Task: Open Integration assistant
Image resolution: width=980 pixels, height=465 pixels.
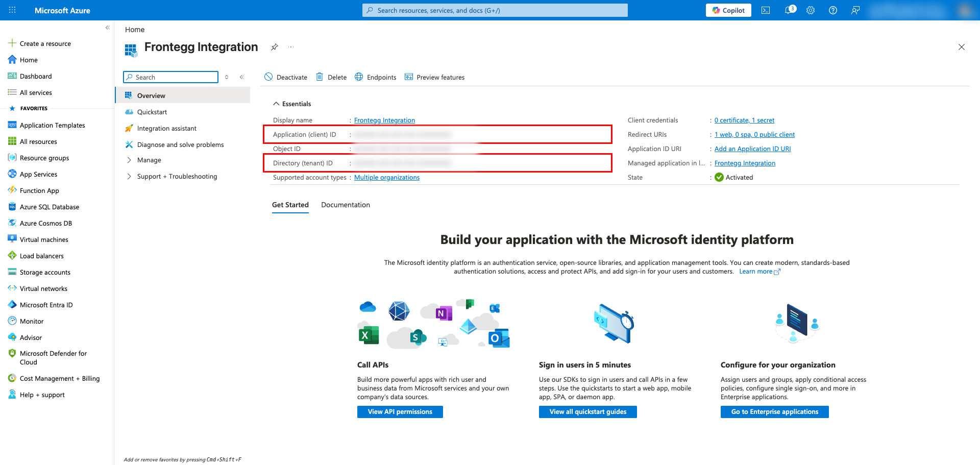Action: click(x=166, y=128)
